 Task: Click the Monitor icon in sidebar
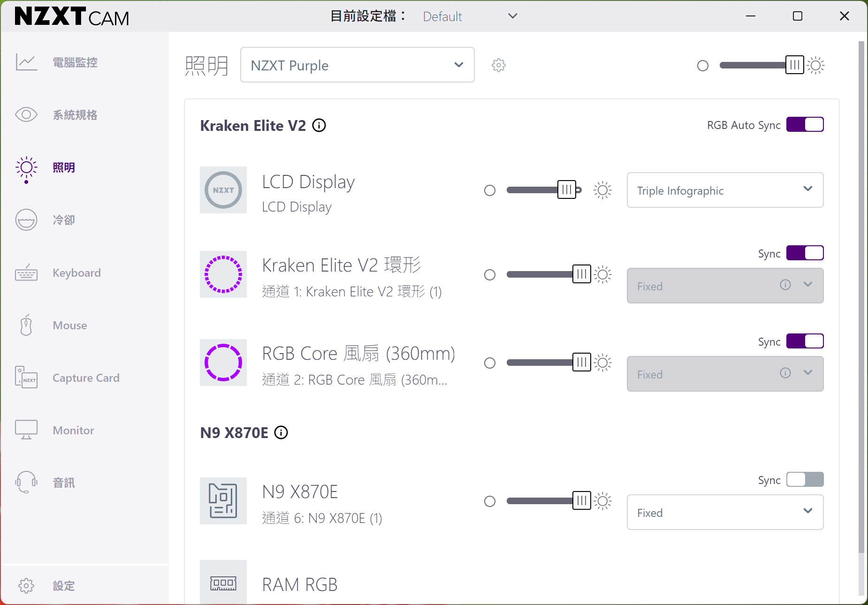click(x=26, y=430)
